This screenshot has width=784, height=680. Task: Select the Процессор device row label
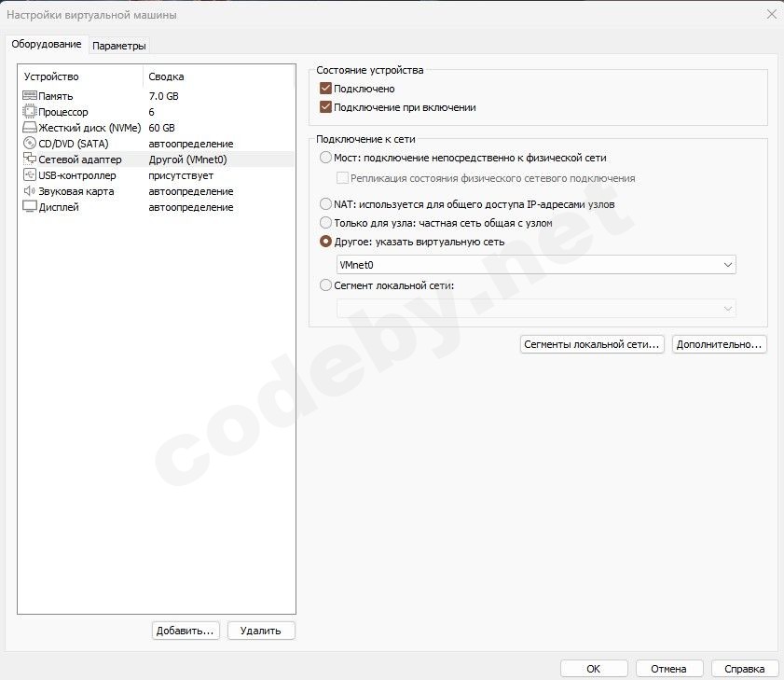63,112
